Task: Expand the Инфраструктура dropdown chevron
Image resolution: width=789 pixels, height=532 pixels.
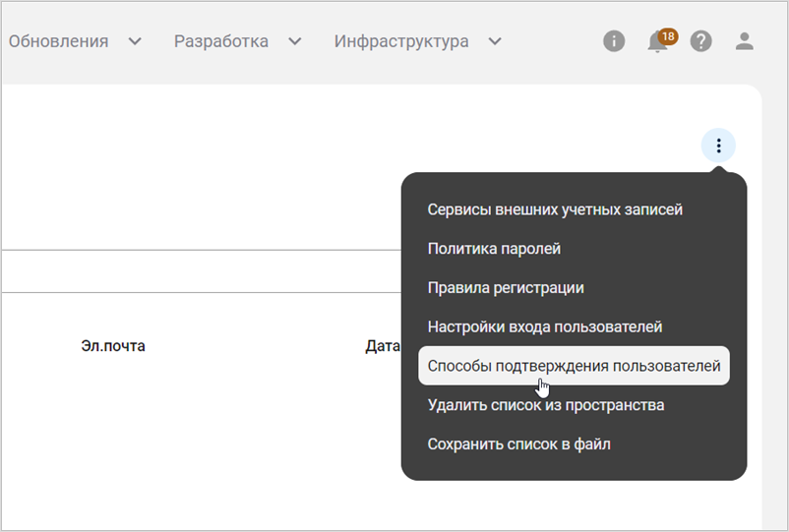Action: pyautogui.click(x=495, y=41)
